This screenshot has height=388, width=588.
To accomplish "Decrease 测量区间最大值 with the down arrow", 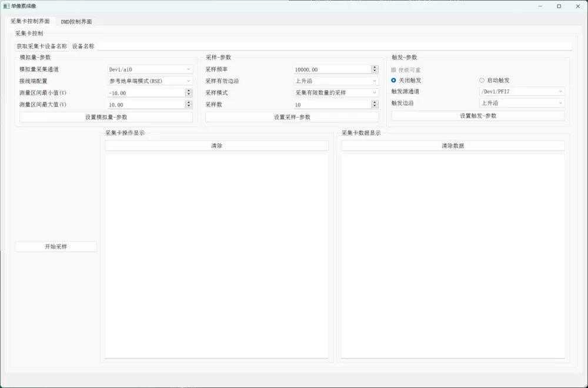I will (189, 106).
